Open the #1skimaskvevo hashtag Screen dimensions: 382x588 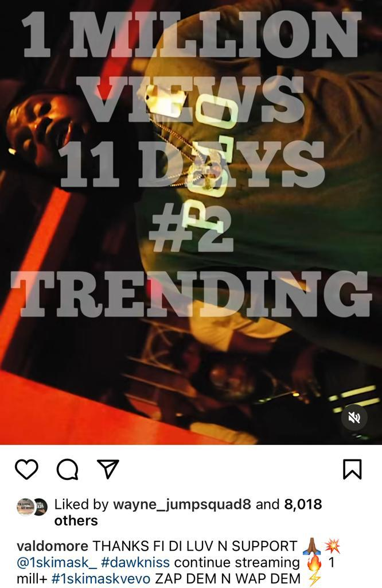coord(101,579)
